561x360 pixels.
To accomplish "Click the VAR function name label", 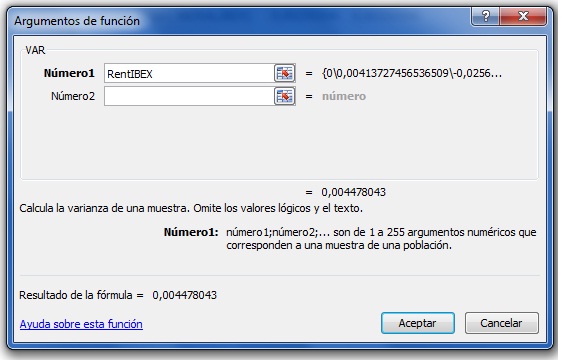I will coord(35,50).
